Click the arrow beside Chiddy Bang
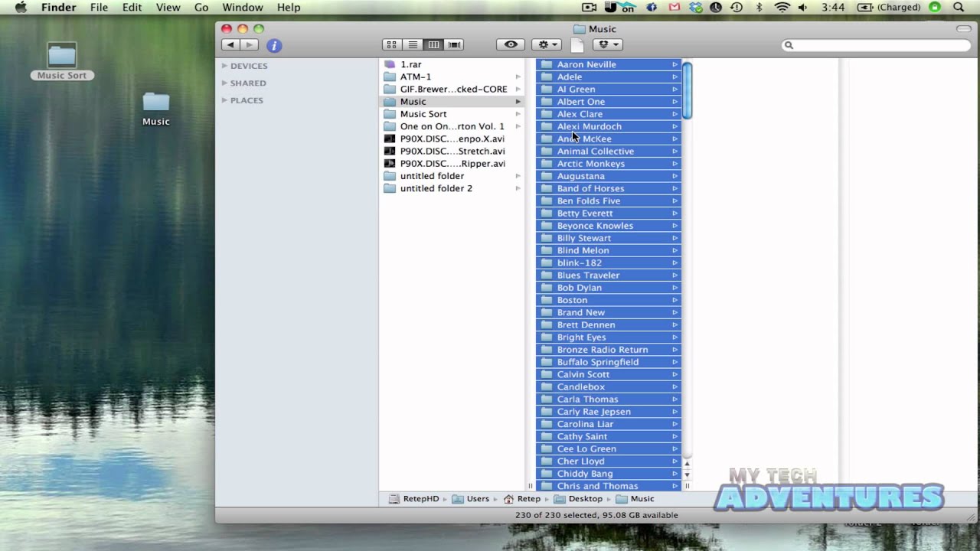980x551 pixels. coord(675,474)
